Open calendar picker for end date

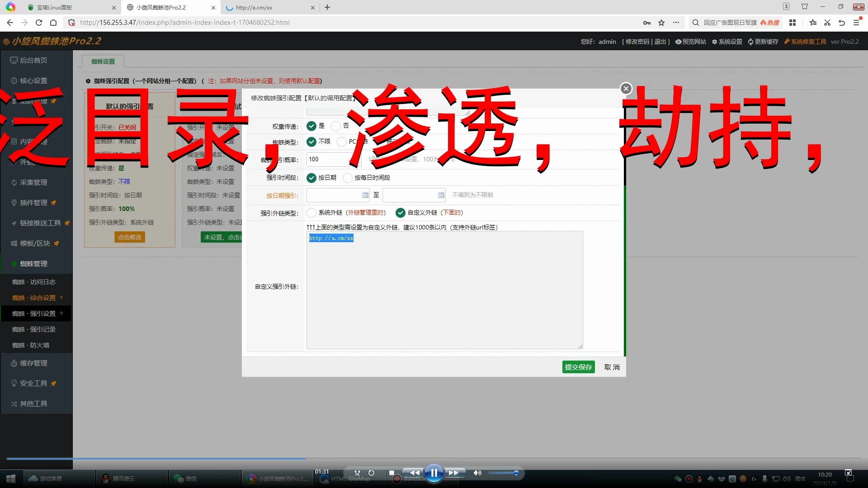tap(441, 195)
